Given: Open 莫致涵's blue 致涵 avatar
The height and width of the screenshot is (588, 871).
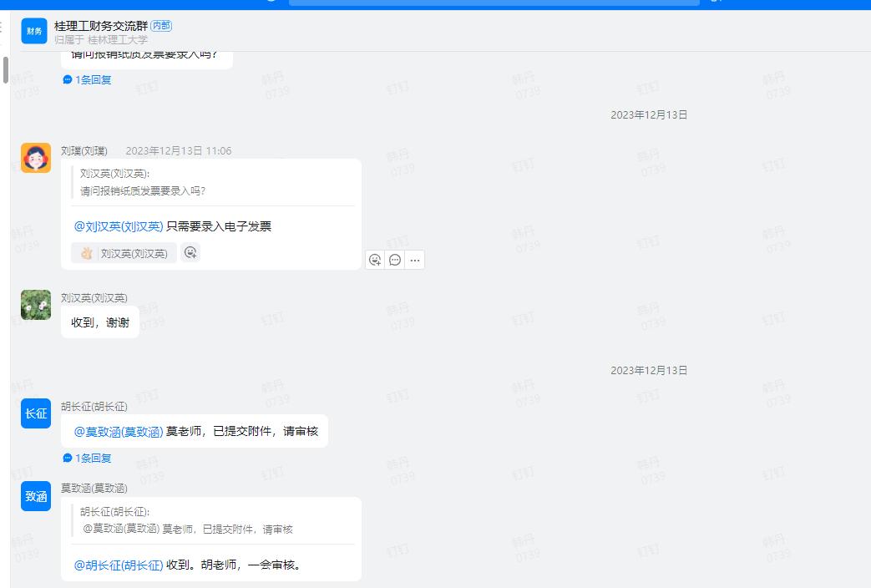Looking at the screenshot, I should click(x=36, y=496).
